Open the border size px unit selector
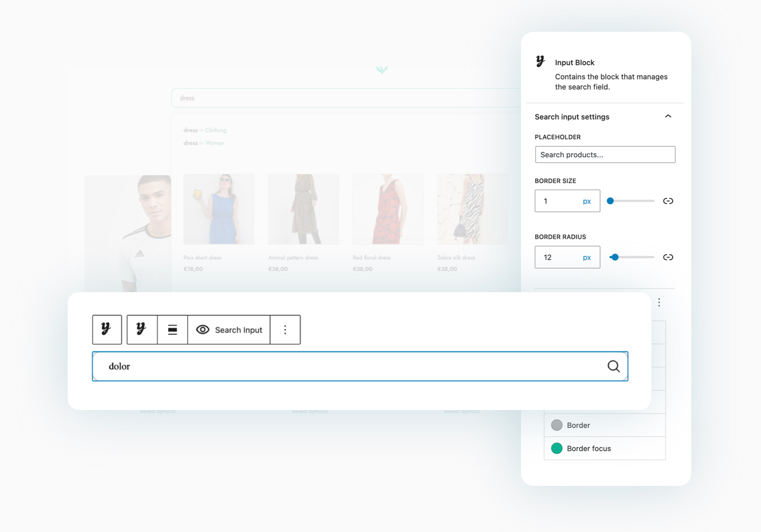 [587, 201]
